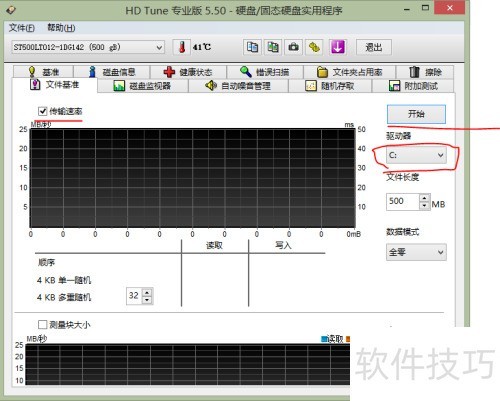The image size is (500, 401).
Task: Click the copy text to clipboard icon
Action: 252,47
